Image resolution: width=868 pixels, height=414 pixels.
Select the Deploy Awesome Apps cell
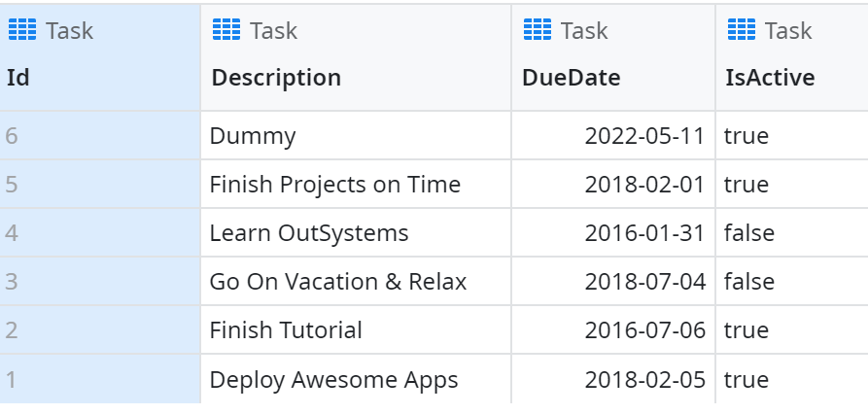[x=333, y=379]
